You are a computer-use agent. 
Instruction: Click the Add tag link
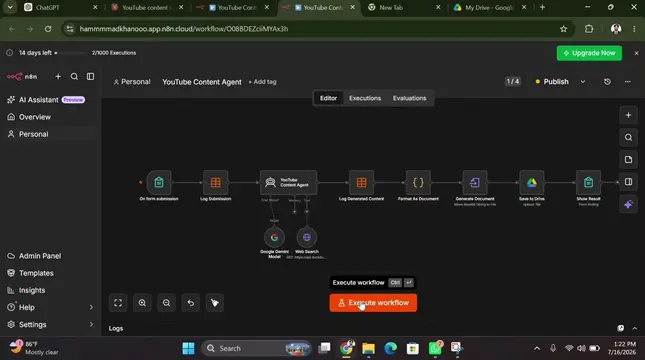click(262, 82)
